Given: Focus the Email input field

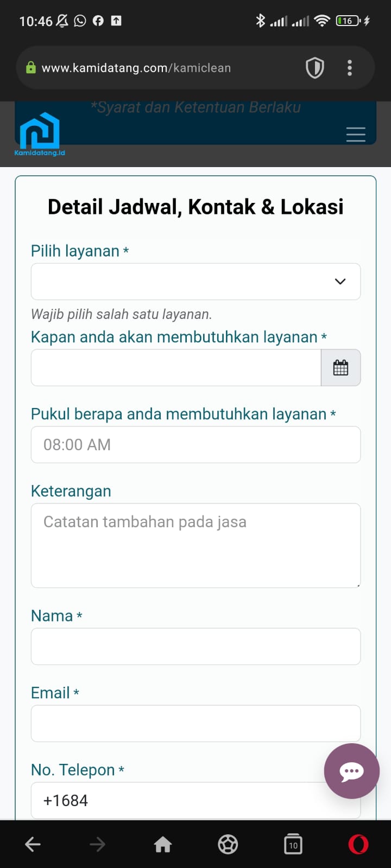Looking at the screenshot, I should point(195,724).
